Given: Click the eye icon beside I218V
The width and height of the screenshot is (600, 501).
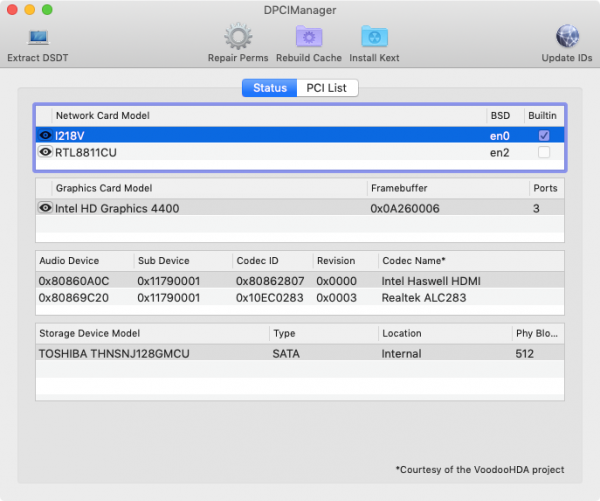Looking at the screenshot, I should click(45, 135).
